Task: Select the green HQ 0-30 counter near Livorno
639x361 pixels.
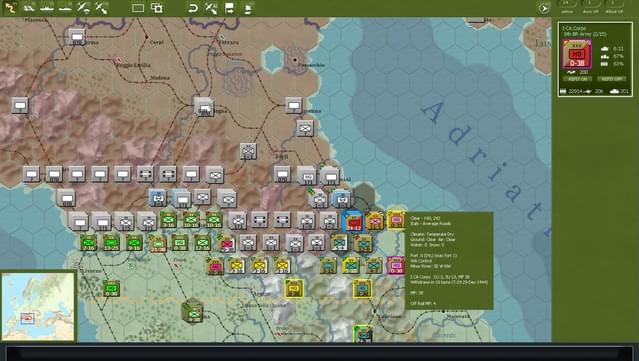Action: [x=111, y=288]
